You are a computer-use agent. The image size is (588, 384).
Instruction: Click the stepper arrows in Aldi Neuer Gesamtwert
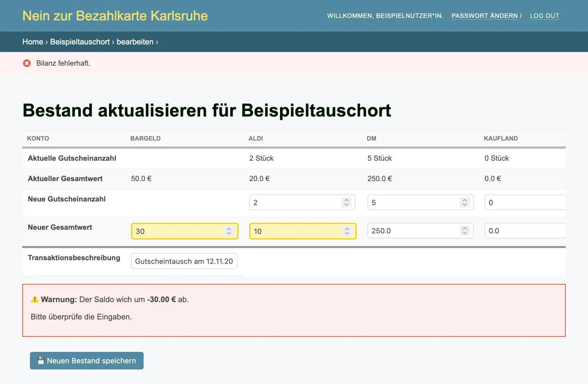pos(347,231)
